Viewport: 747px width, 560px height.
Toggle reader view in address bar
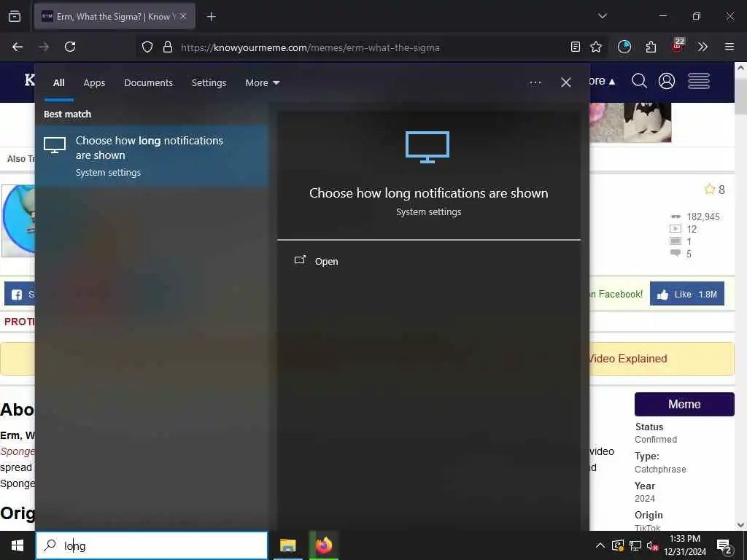pos(576,47)
